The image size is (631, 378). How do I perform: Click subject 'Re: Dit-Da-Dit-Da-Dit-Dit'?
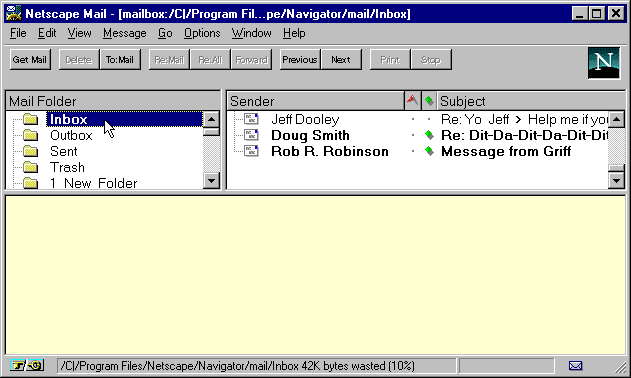(x=524, y=135)
